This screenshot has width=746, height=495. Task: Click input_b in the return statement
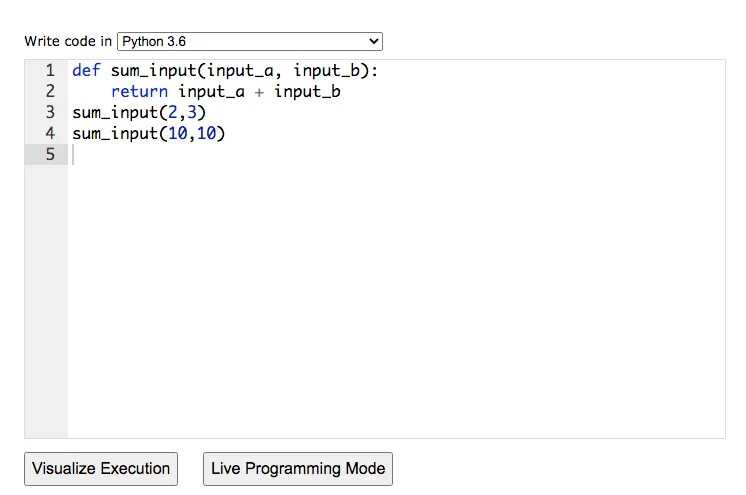(x=306, y=92)
